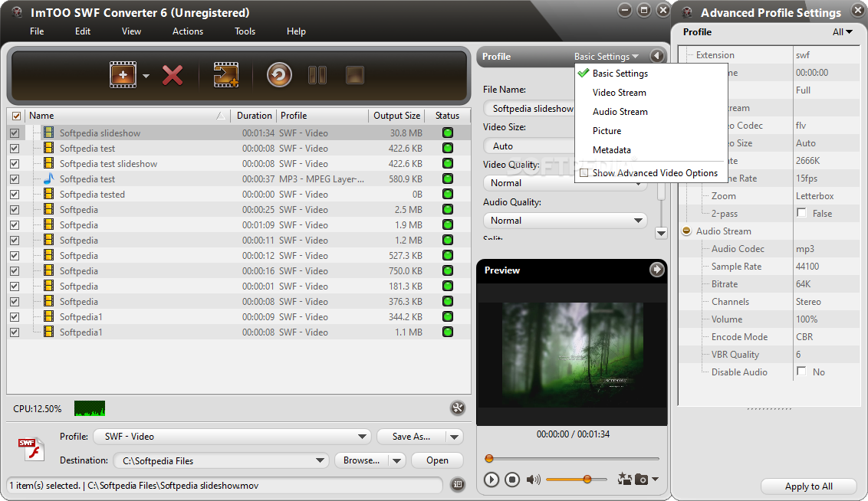Open the Video Quality Normal dropdown
The width and height of the screenshot is (868, 501).
click(564, 183)
